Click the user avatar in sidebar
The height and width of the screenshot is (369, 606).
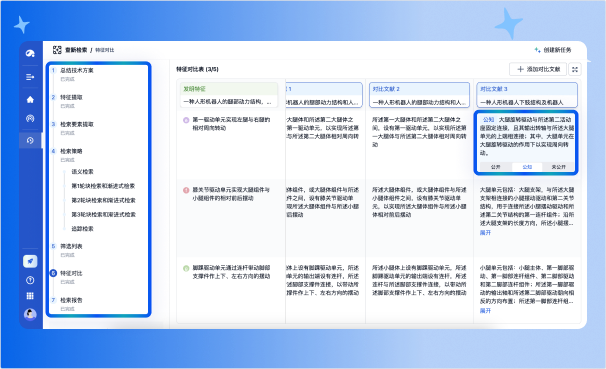pyautogui.click(x=30, y=314)
